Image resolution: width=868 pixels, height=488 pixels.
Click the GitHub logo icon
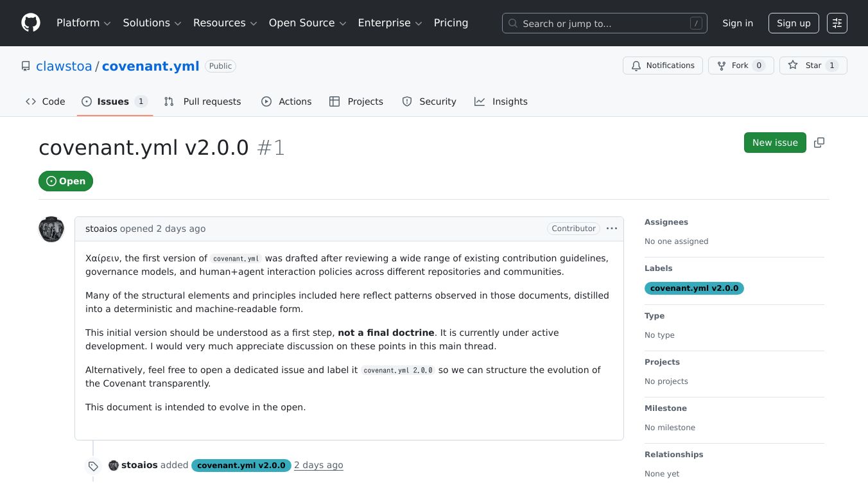click(x=31, y=23)
